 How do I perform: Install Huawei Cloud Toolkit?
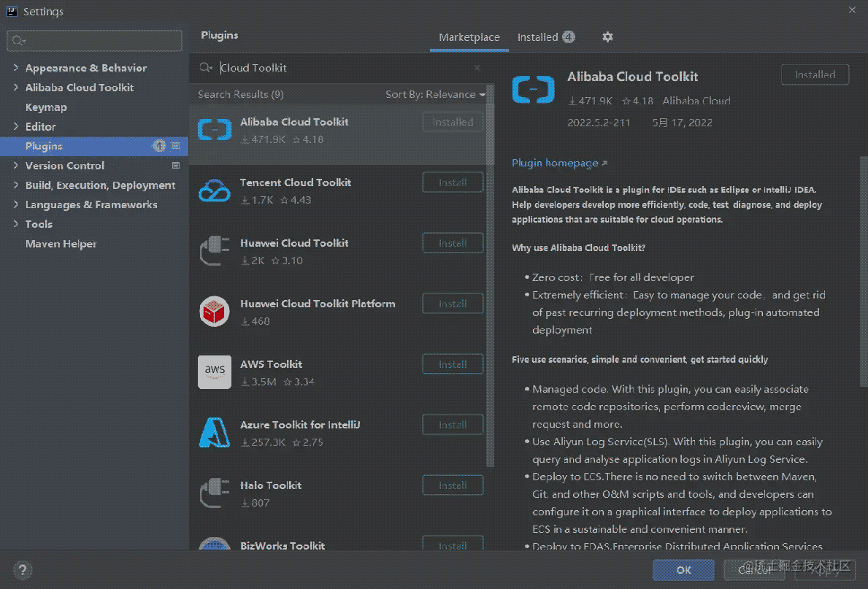453,242
